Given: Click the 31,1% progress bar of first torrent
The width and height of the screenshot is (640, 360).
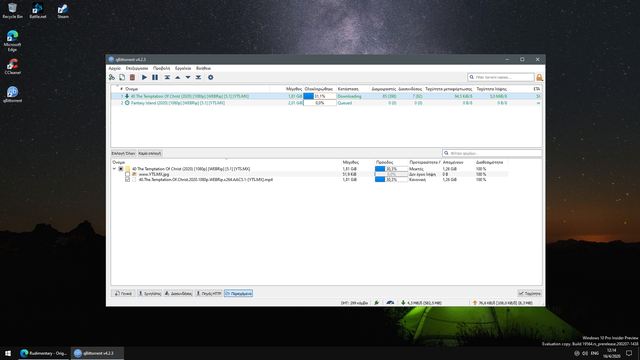Looking at the screenshot, I should click(320, 96).
